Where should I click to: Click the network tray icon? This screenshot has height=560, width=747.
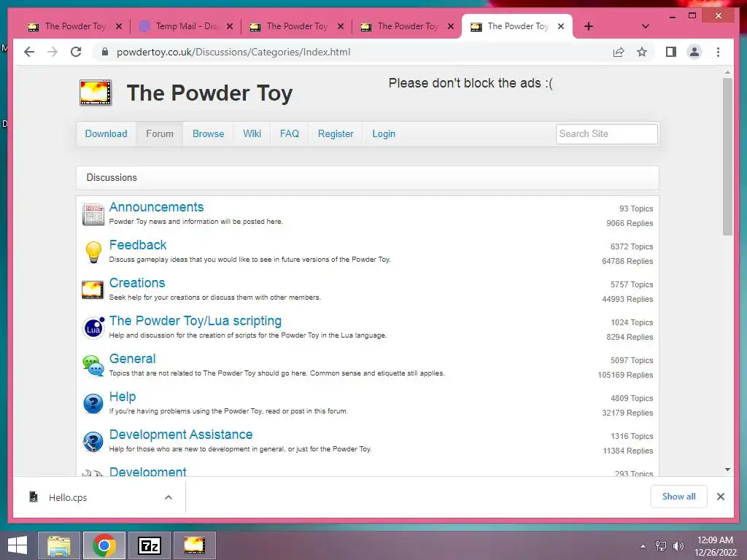661,545
